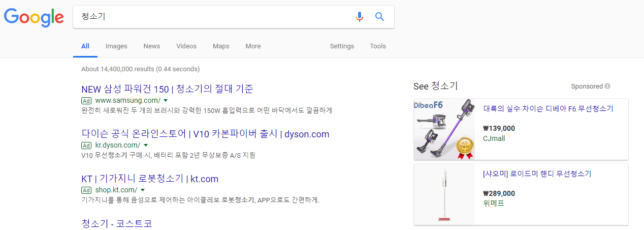Click the kr.dyson.com/ URL text
The width and height of the screenshot is (644, 230).
point(118,146)
